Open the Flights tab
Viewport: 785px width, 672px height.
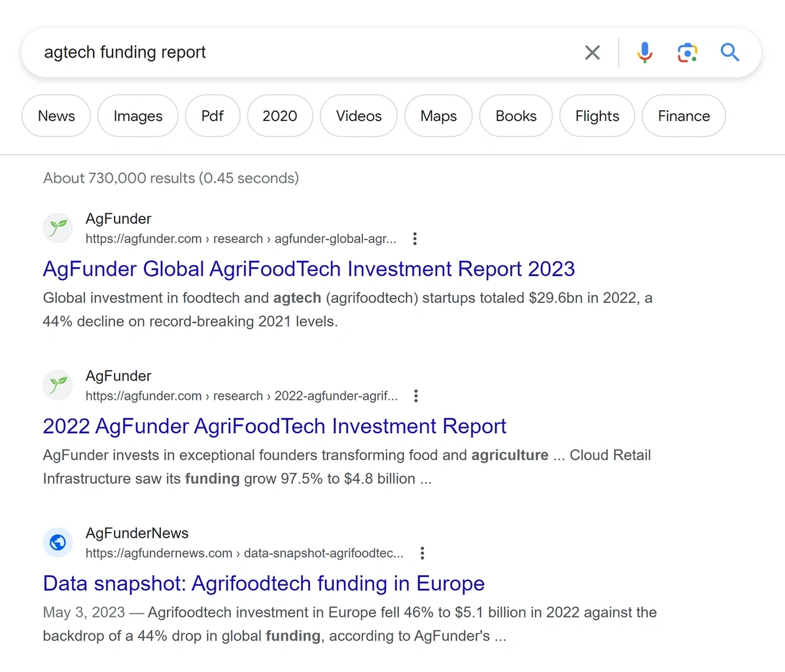597,116
